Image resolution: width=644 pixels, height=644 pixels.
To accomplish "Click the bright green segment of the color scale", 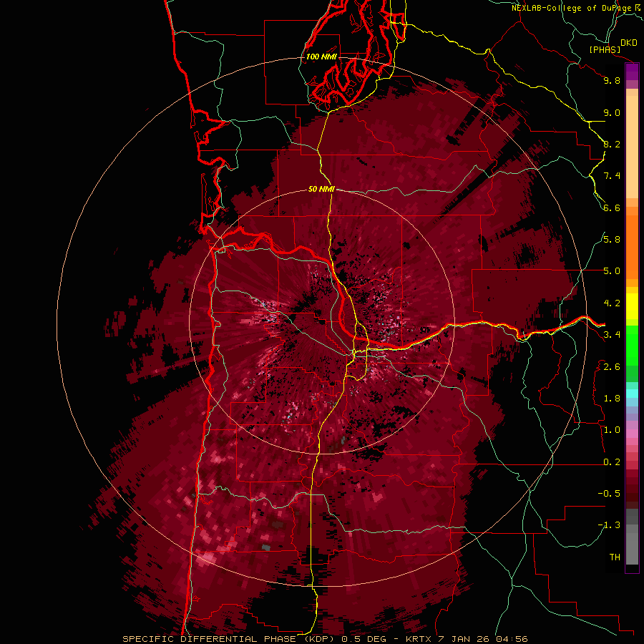I will pyautogui.click(x=632, y=346).
